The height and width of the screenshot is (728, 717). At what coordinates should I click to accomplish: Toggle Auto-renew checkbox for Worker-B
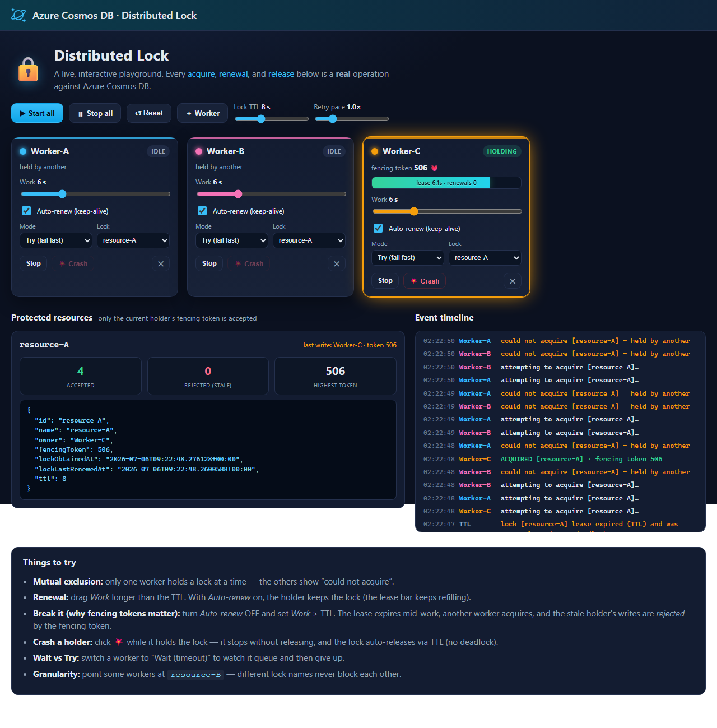[202, 211]
